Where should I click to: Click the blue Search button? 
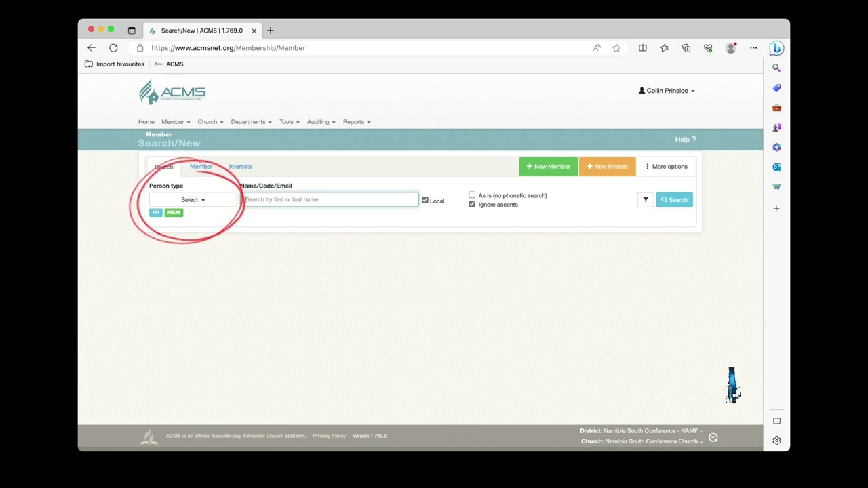tap(674, 200)
